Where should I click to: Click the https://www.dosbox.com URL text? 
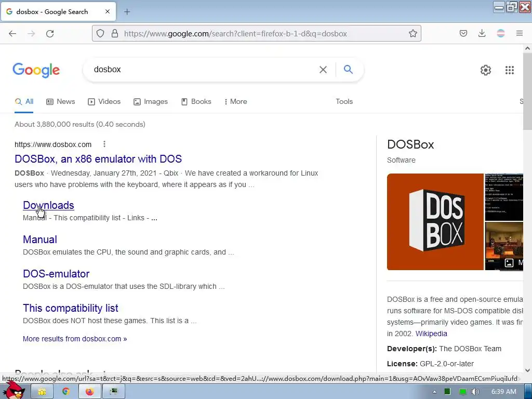tap(53, 144)
